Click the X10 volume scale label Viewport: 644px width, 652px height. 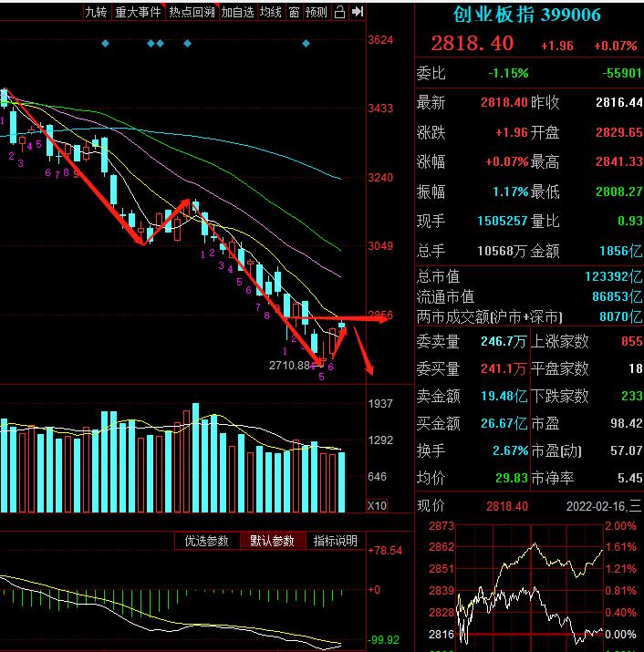tap(377, 506)
